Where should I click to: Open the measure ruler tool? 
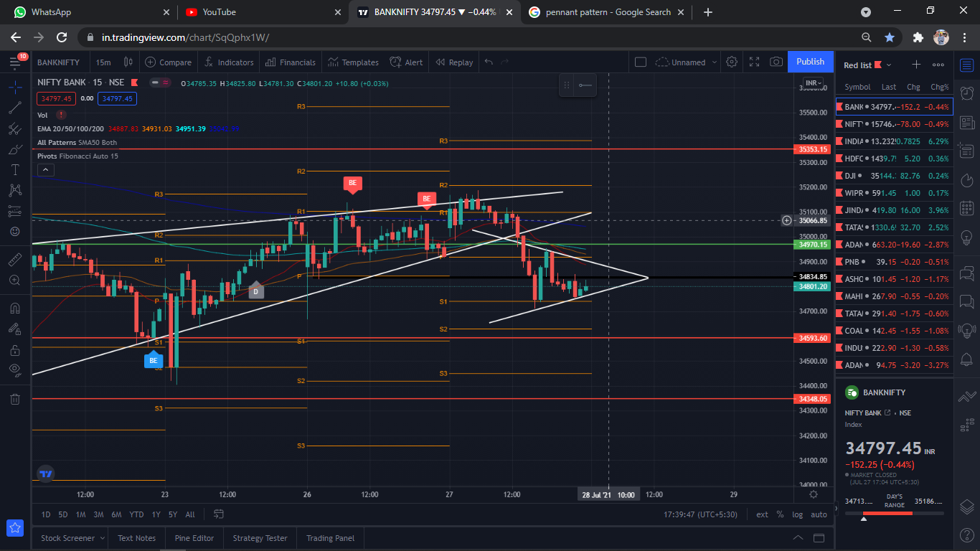pyautogui.click(x=14, y=260)
